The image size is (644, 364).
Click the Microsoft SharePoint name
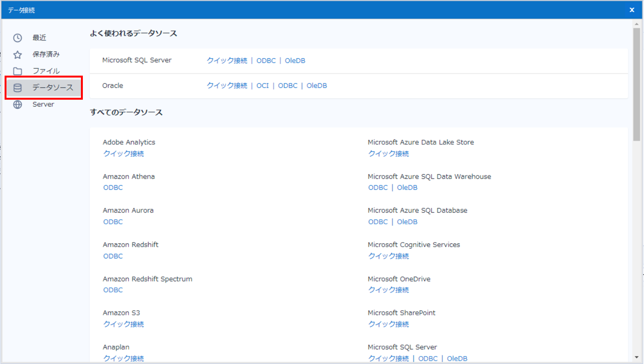click(x=402, y=313)
